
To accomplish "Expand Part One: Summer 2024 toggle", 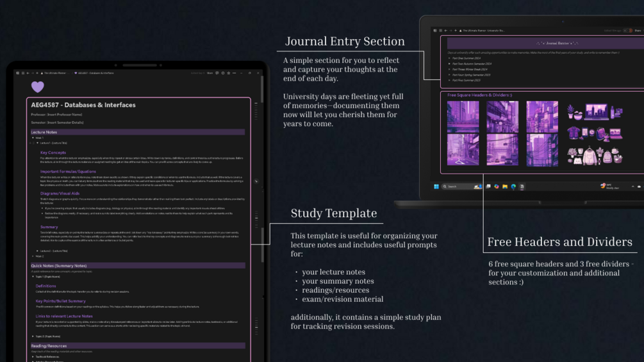I will point(449,58).
